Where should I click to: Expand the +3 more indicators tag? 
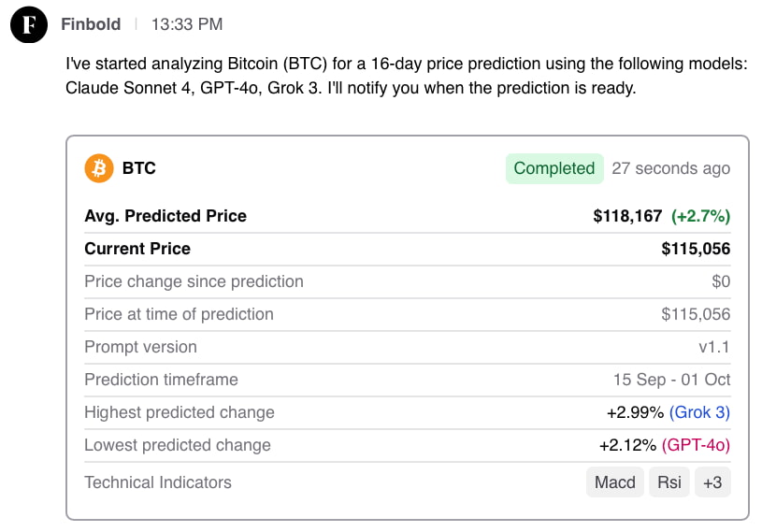click(712, 482)
